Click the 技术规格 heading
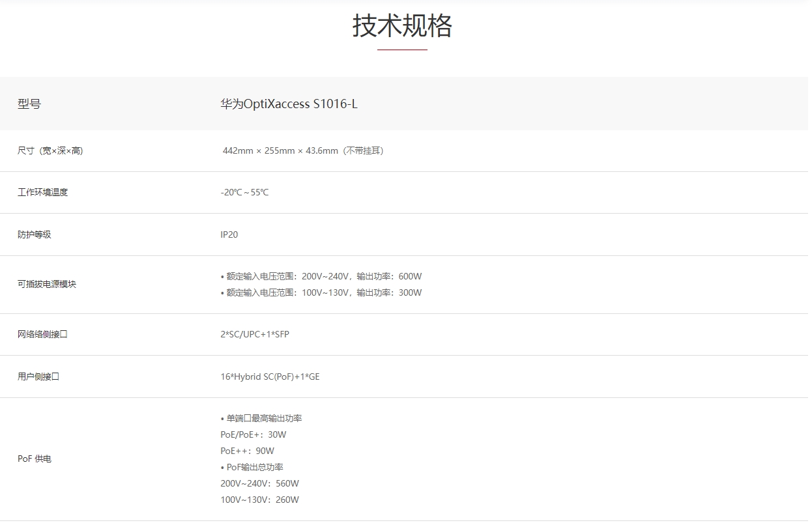812x525 pixels. click(x=402, y=26)
